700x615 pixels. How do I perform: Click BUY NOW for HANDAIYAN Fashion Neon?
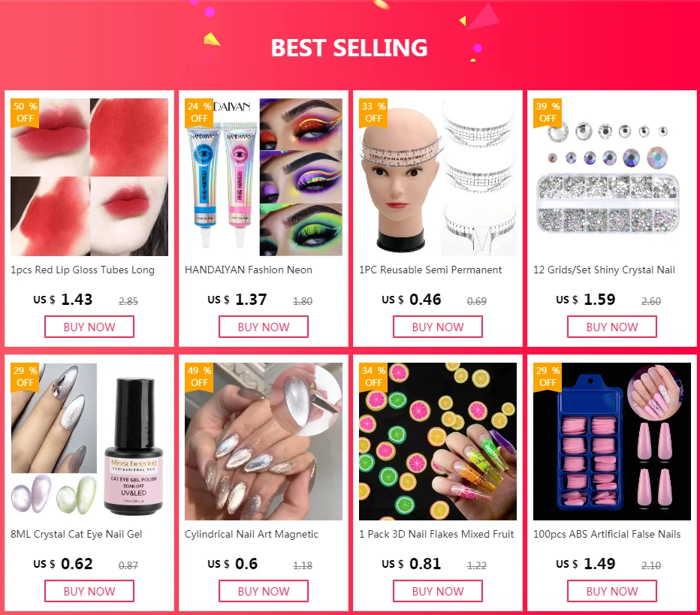point(264,327)
